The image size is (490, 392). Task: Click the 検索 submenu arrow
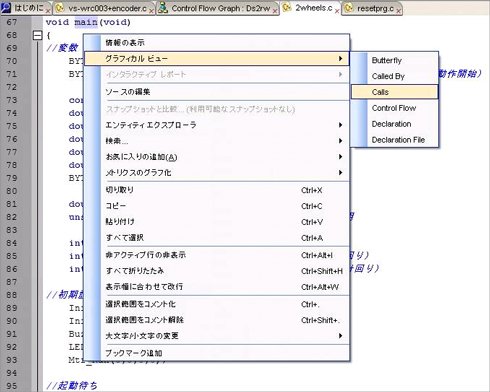pos(340,141)
